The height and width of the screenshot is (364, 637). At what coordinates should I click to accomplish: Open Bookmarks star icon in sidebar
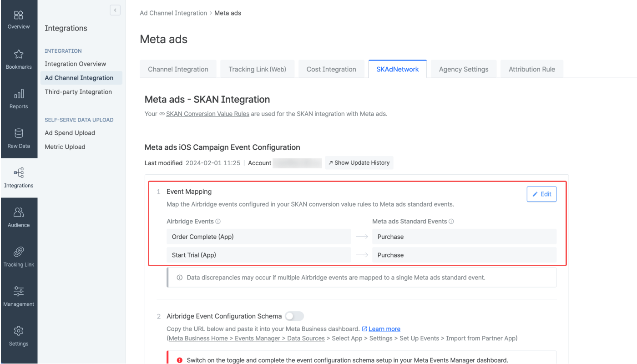19,55
